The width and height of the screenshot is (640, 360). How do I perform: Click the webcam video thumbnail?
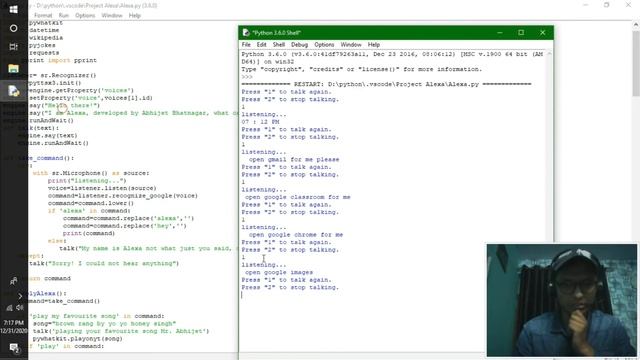pyautogui.click(x=561, y=300)
